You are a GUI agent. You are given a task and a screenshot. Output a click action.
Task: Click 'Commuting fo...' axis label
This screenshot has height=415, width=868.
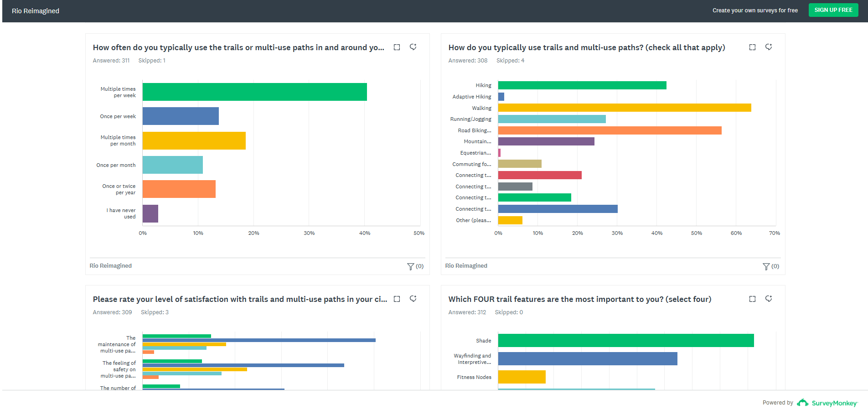click(472, 164)
